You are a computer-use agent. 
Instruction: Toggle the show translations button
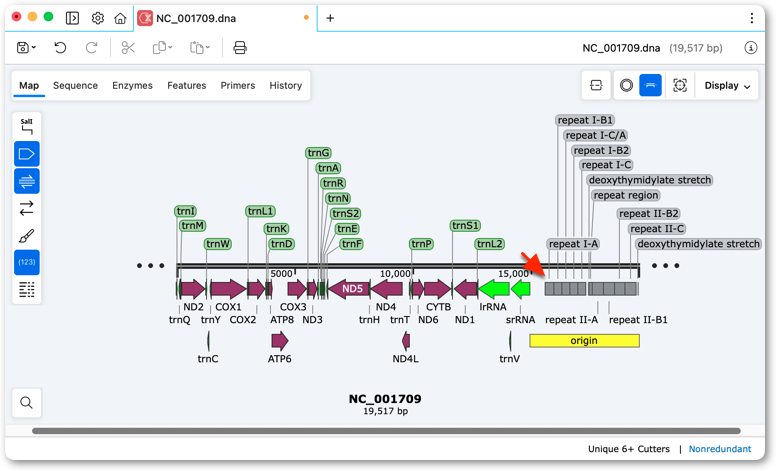(27, 181)
